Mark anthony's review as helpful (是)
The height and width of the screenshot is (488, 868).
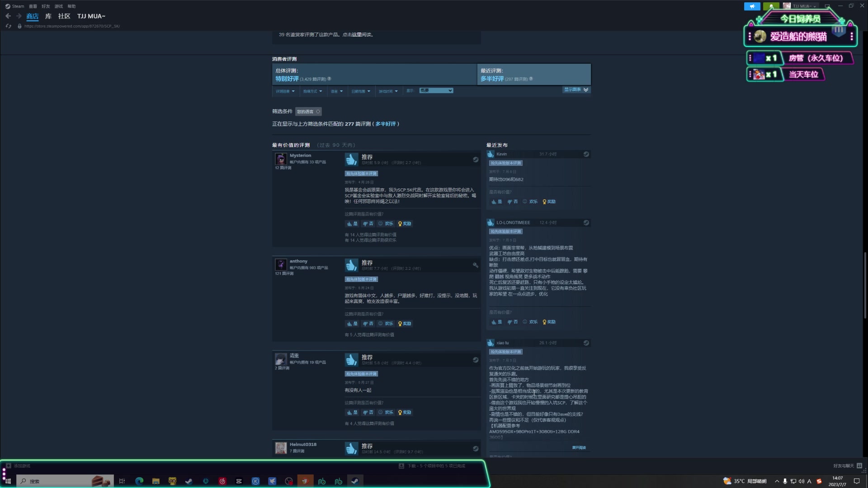pyautogui.click(x=352, y=324)
